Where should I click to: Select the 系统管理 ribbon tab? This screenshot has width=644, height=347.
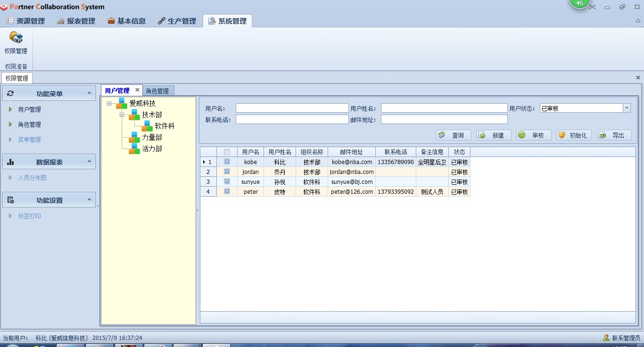(228, 21)
